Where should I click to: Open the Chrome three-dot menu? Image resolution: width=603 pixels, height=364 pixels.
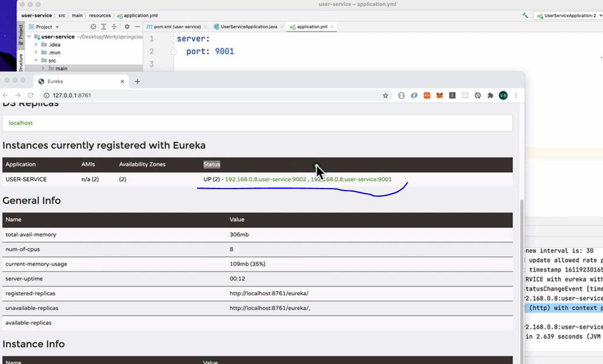[516, 95]
